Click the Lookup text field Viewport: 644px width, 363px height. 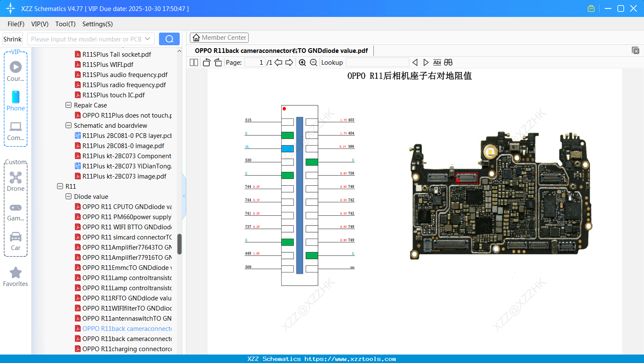click(378, 63)
